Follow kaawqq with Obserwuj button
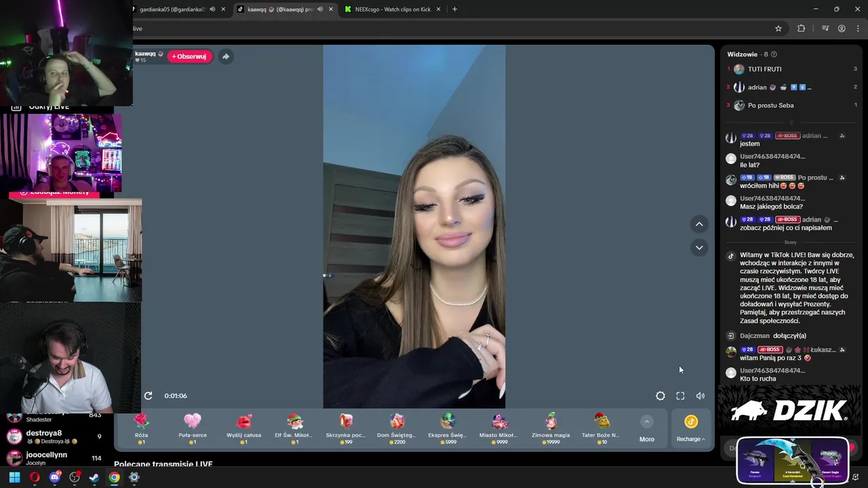 [x=189, y=56]
